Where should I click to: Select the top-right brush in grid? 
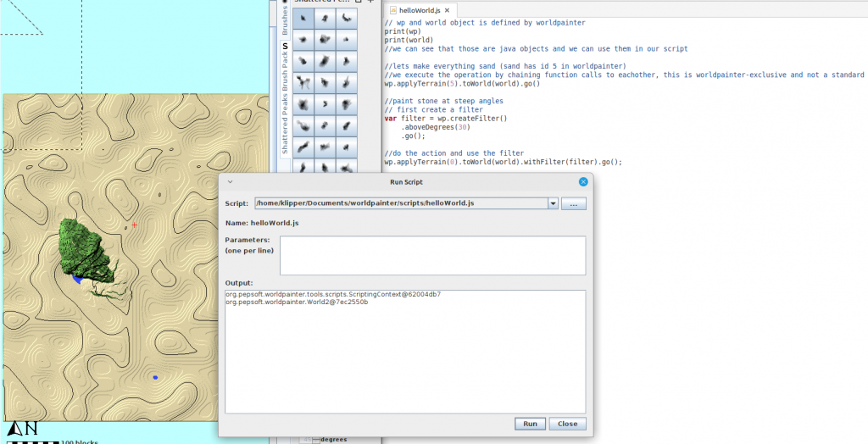pos(346,19)
